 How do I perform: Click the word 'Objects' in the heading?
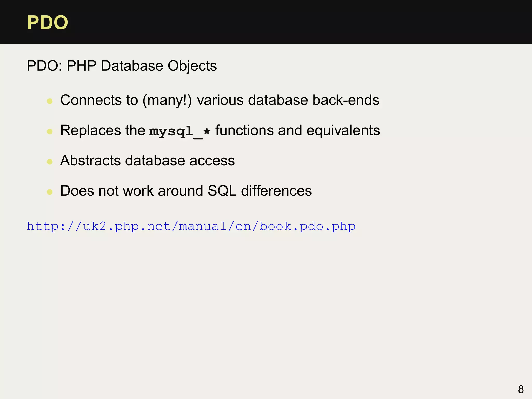click(192, 66)
